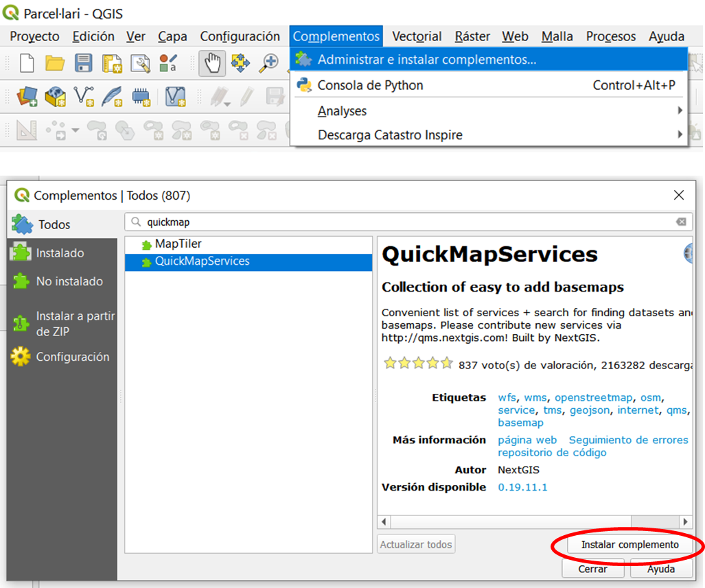
Task: Select QuickMapServices in plugin list
Action: point(249,261)
